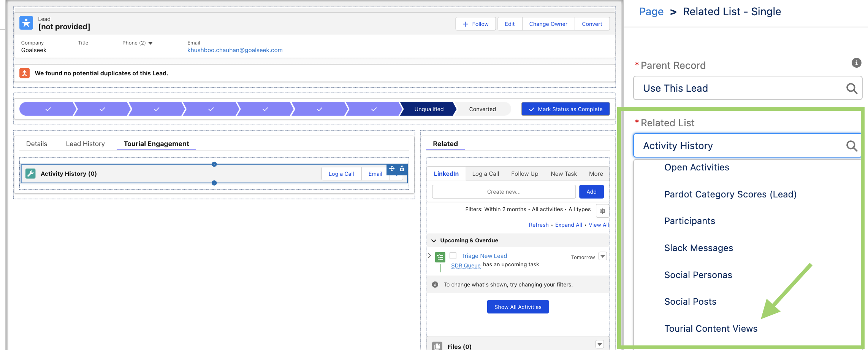This screenshot has width=868, height=350.
Task: Switch to the Lead History tab
Action: click(x=85, y=144)
